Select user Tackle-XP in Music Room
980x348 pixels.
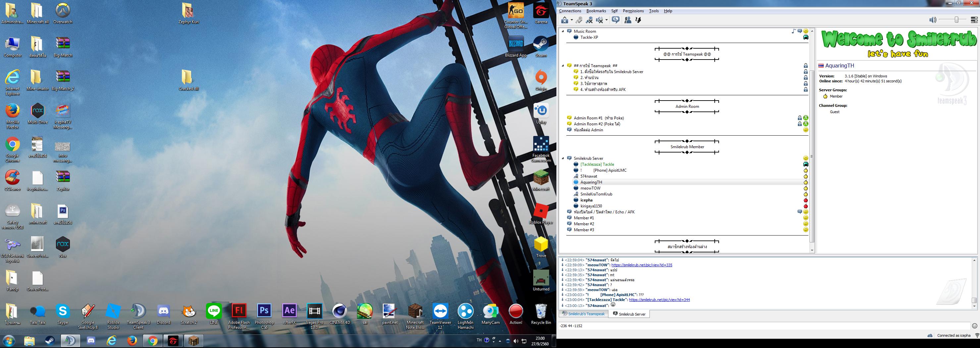pos(589,37)
